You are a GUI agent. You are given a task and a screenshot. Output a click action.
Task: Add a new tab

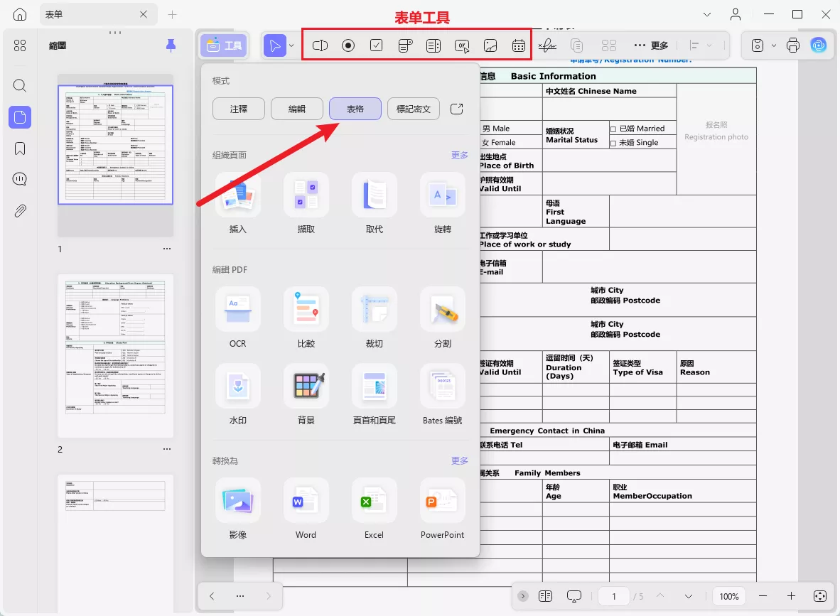172,14
